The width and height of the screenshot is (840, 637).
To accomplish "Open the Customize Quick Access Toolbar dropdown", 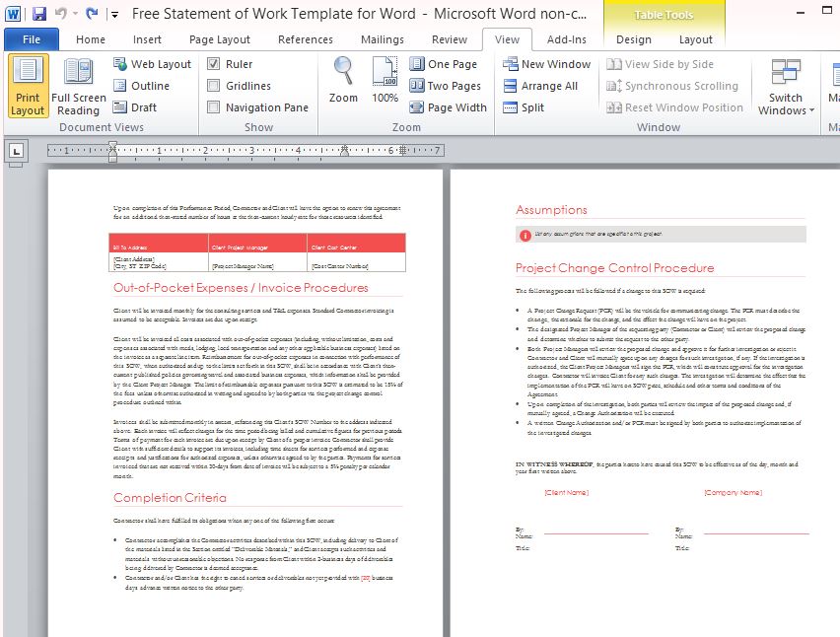I will (115, 15).
